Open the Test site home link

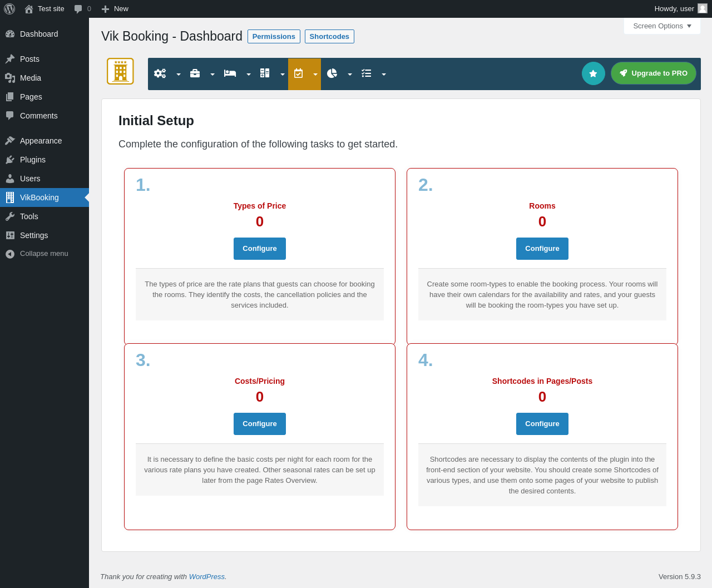[44, 9]
